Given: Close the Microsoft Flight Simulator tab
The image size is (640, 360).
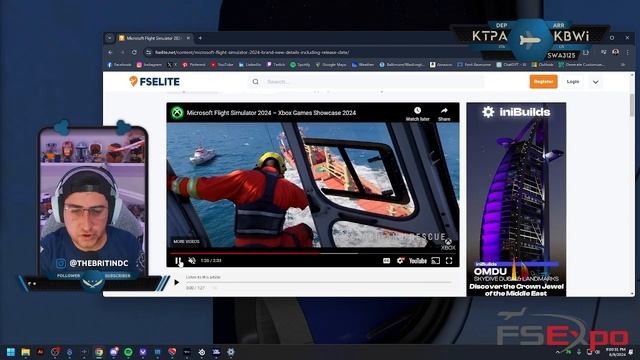Looking at the screenshot, I should 188,38.
